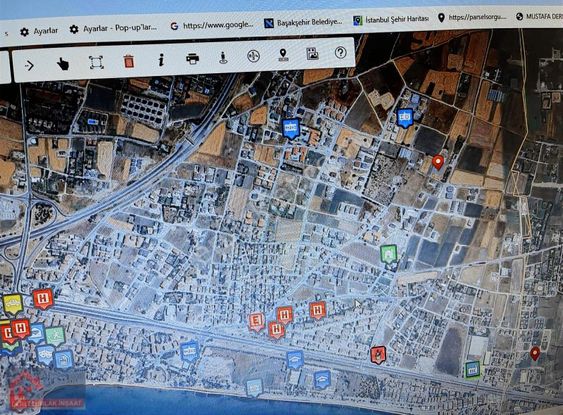Image resolution: width=563 pixels, height=415 pixels.
Task: Open the parselsorgu bookmark
Action: (473, 17)
